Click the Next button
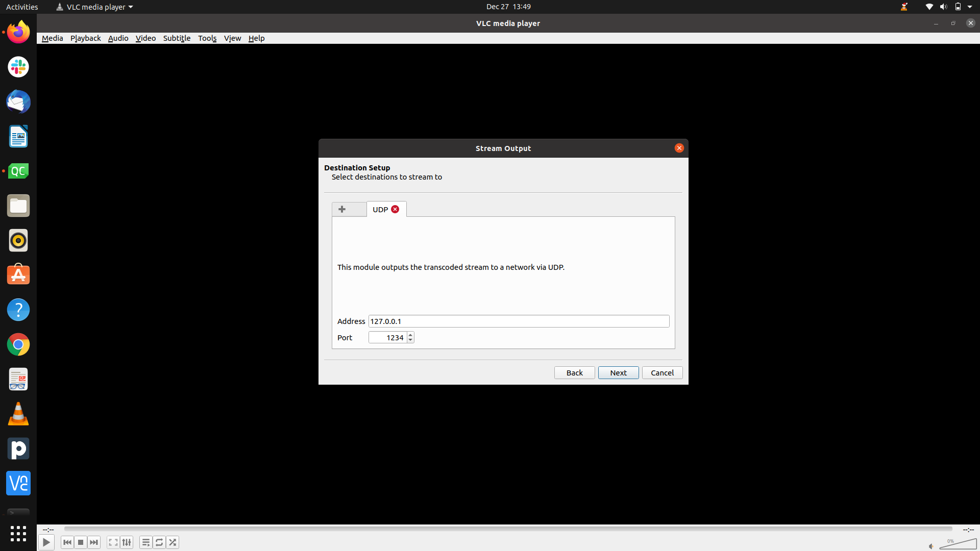The height and width of the screenshot is (551, 980). tap(618, 372)
